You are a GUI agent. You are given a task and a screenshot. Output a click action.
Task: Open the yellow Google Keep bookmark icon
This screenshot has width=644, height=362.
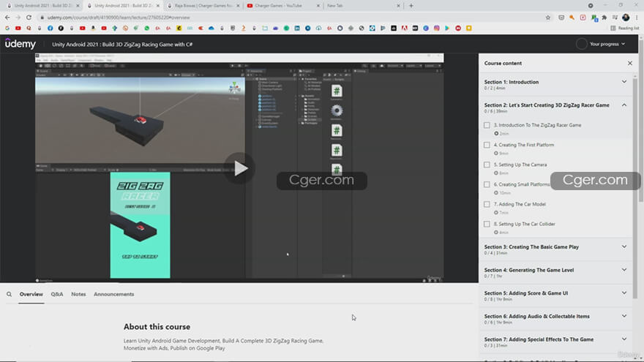[468, 28]
